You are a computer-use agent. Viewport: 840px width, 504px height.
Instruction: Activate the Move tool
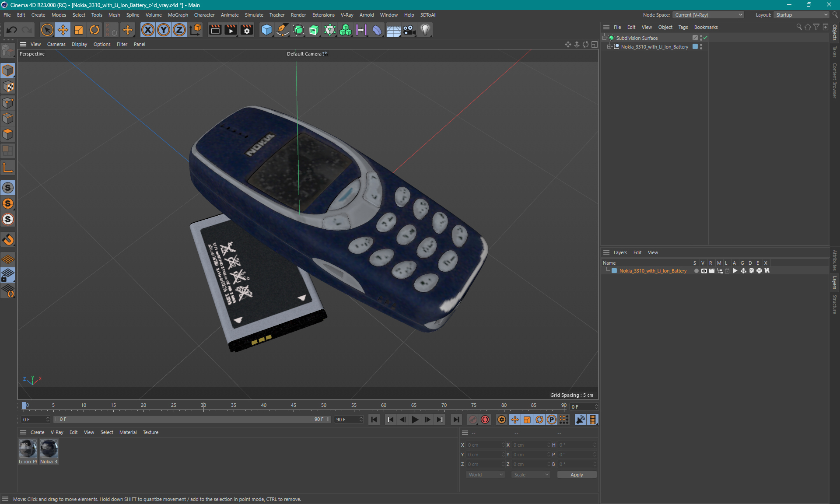click(x=63, y=30)
